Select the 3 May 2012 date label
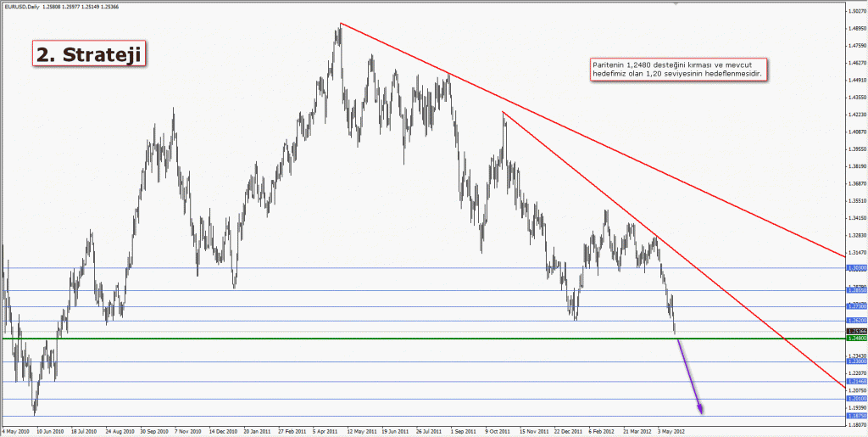 coord(673,430)
